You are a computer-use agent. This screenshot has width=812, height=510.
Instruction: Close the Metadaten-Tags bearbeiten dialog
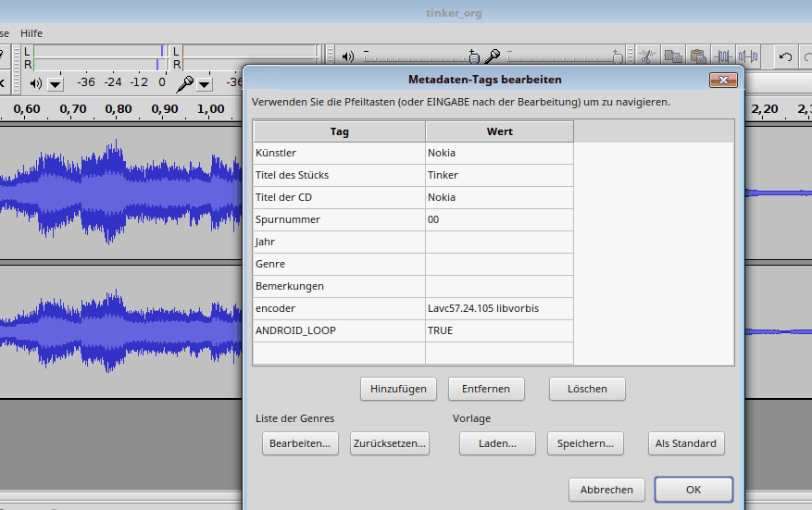point(723,80)
